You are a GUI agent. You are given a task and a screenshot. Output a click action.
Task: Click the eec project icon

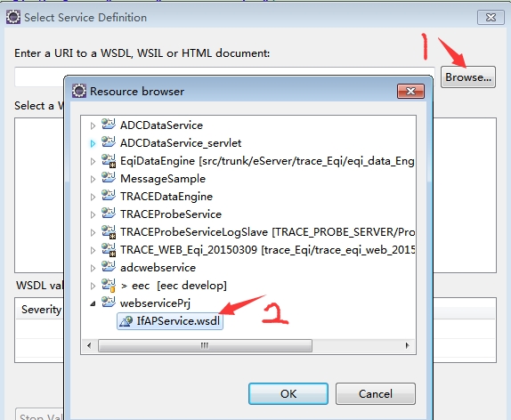[x=109, y=285]
